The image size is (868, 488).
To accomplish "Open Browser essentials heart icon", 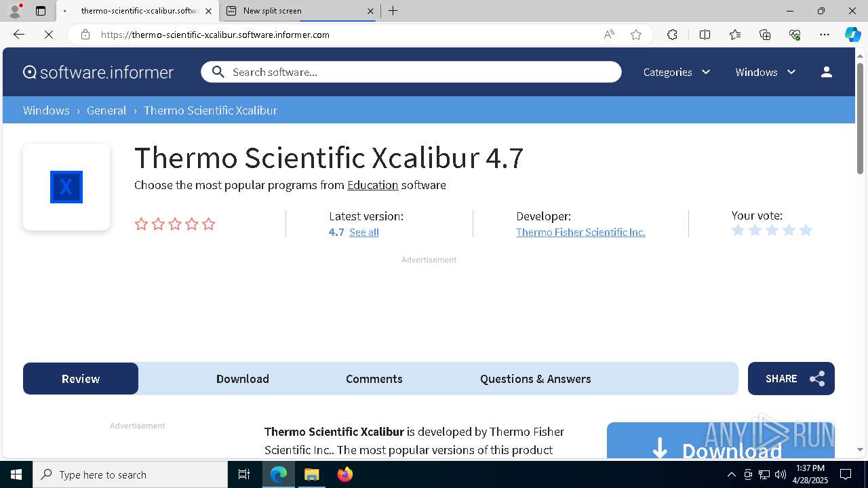I will click(795, 35).
